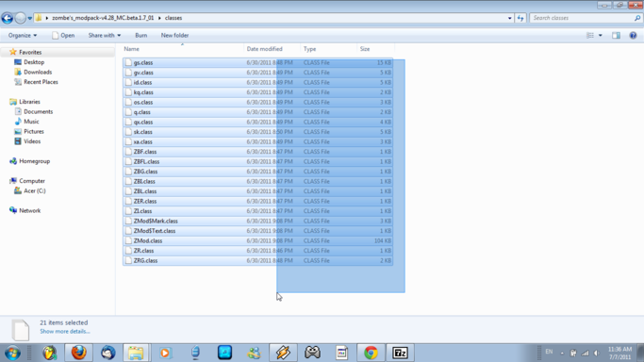Open 7-Zip from the taskbar

(x=400, y=353)
